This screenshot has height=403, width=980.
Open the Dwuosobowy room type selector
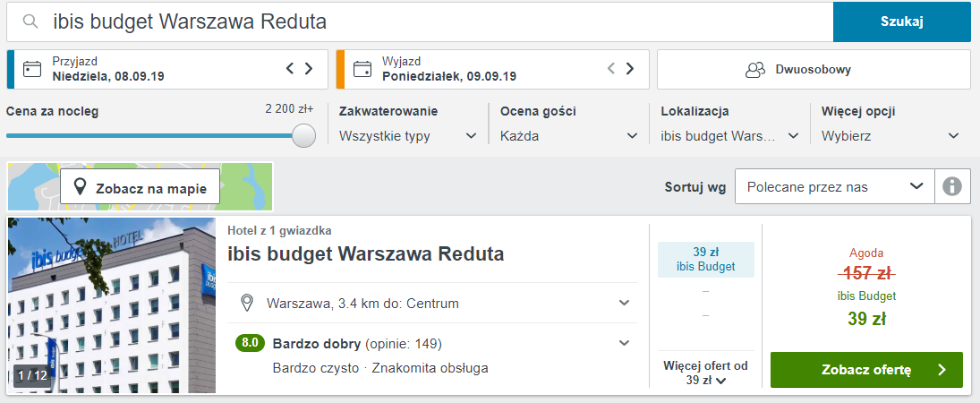814,70
